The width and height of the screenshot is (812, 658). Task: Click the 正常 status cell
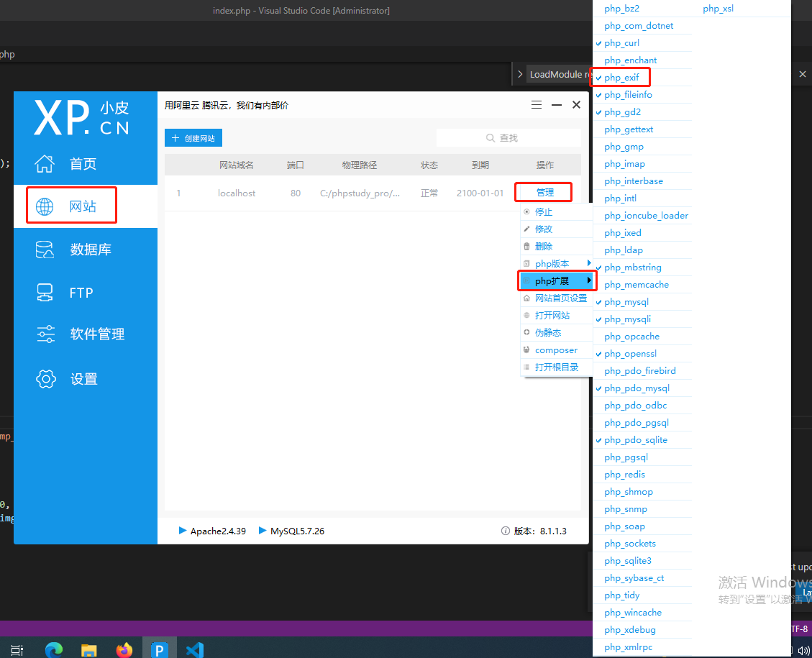pyautogui.click(x=429, y=193)
